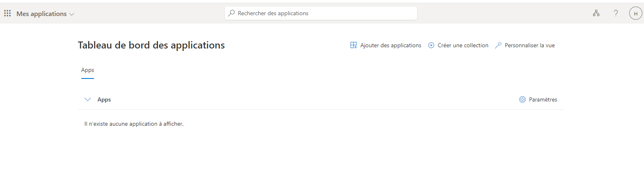The height and width of the screenshot is (189, 644).
Task: Expand the Mes applications dropdown chevron
Action: (72, 14)
